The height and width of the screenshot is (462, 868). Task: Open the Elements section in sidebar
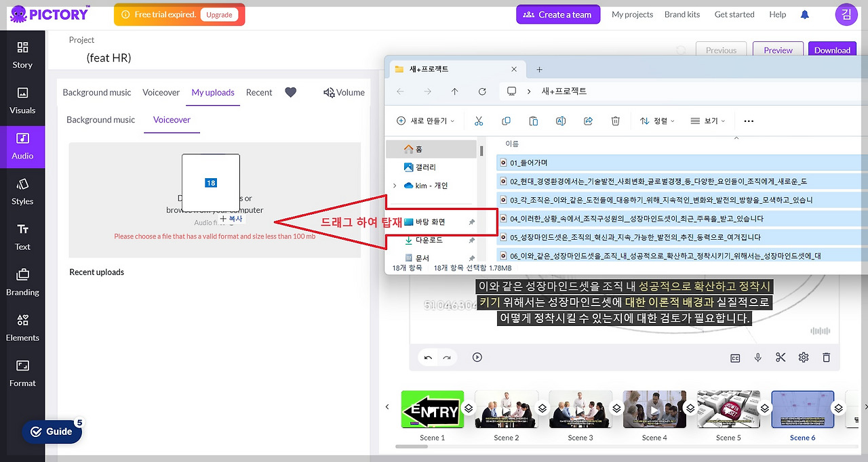[22, 328]
